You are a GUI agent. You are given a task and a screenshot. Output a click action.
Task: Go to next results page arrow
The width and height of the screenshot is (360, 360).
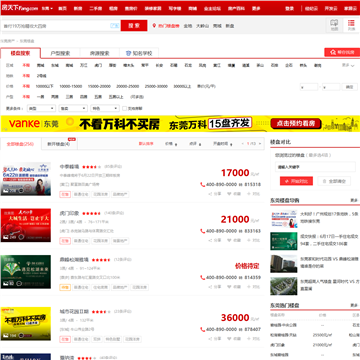(x=260, y=144)
